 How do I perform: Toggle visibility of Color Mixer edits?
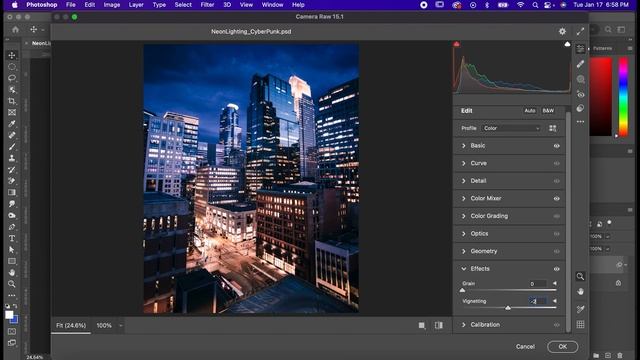point(556,198)
